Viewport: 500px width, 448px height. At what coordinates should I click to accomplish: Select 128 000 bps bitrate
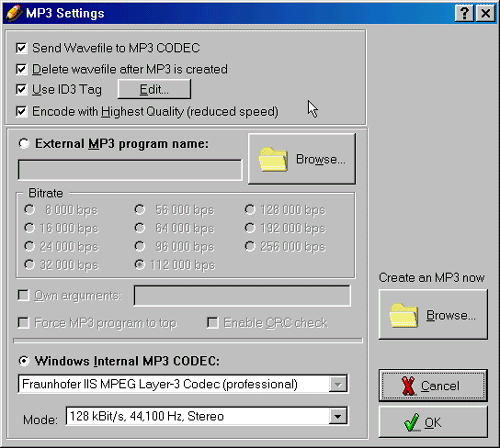coord(250,210)
